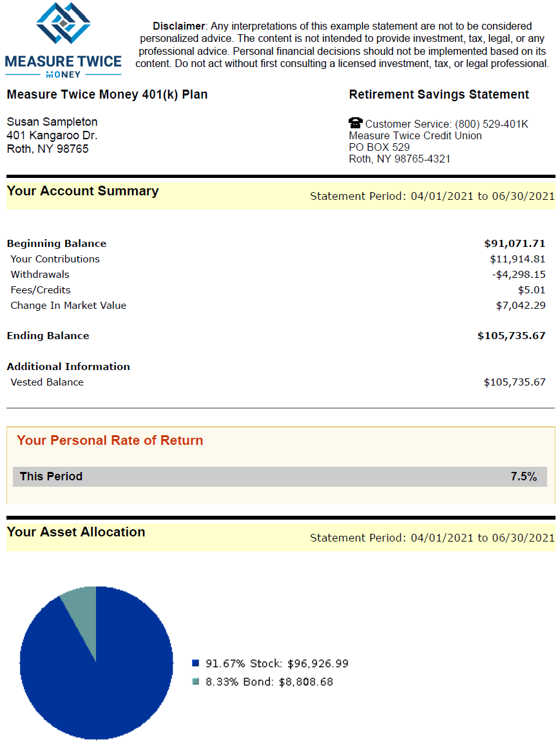Screen dimensions: 560x744
Task: Click the This Period 7.5% return bar
Action: 280,476
